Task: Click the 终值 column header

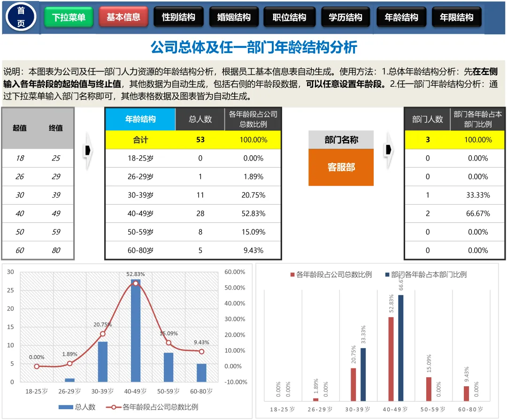Action: pos(55,128)
